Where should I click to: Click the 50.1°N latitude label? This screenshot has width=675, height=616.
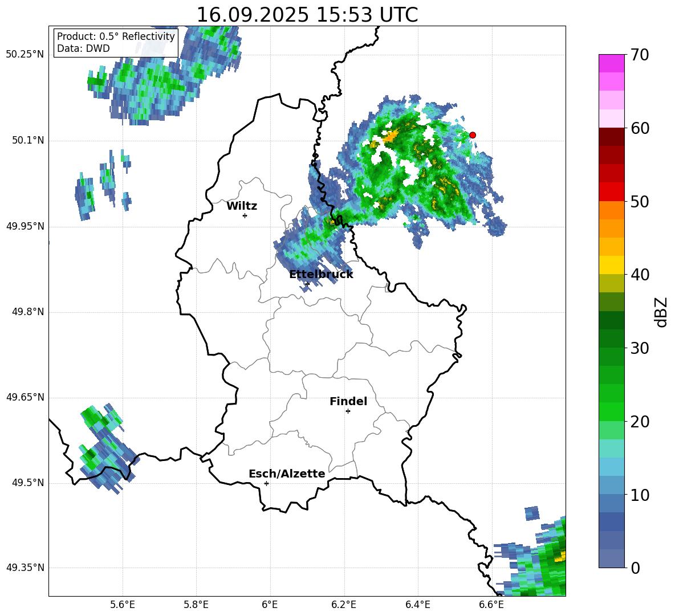pyautogui.click(x=27, y=141)
